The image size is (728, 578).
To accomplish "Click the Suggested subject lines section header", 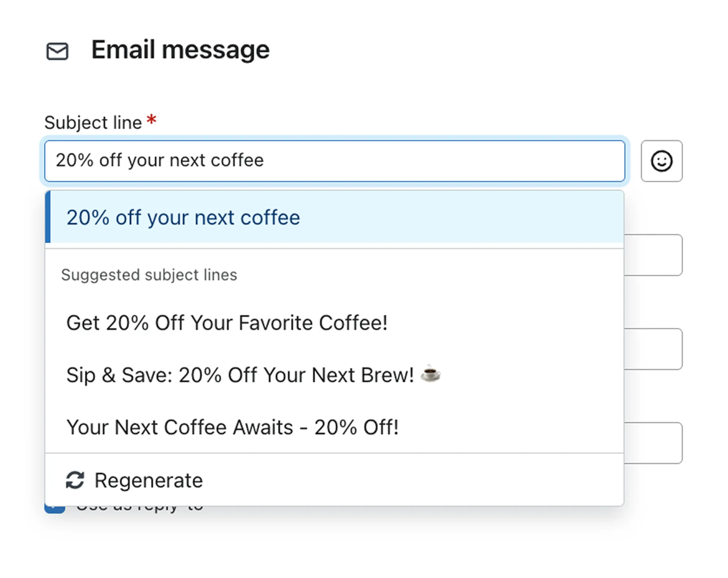I will 149,275.
